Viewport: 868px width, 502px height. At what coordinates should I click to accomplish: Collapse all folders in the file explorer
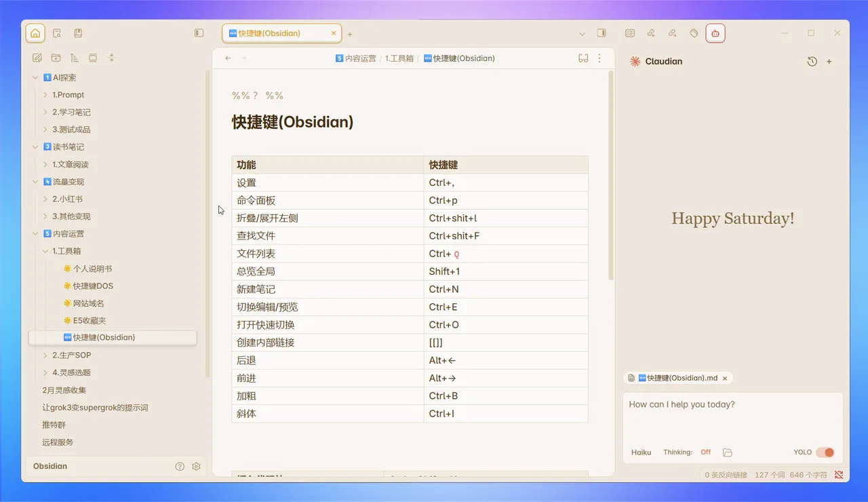[112, 58]
